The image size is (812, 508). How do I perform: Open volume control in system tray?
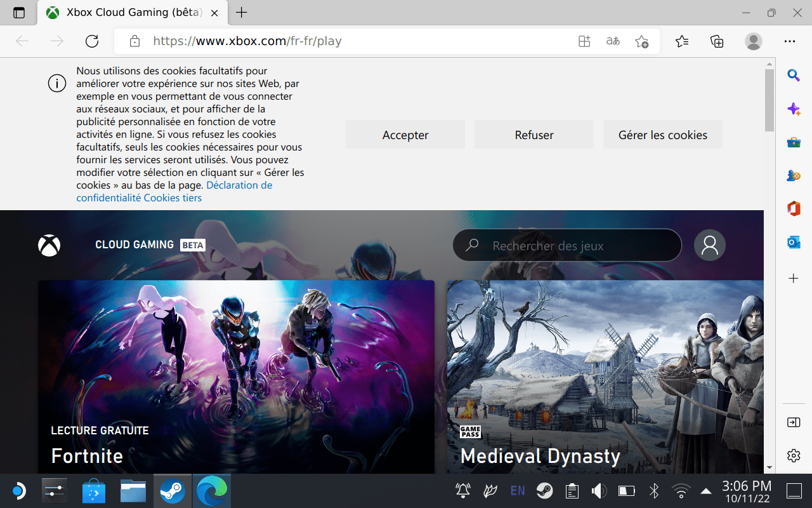point(599,491)
